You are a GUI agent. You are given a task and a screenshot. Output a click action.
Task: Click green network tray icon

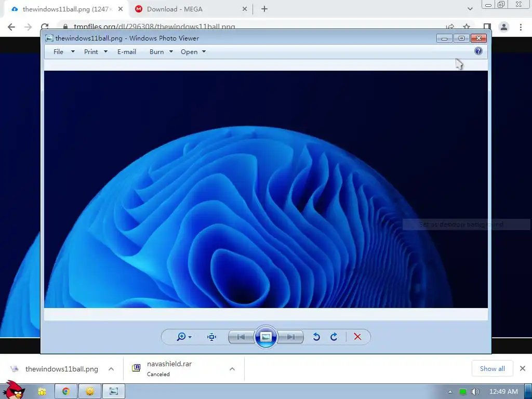pyautogui.click(x=463, y=392)
